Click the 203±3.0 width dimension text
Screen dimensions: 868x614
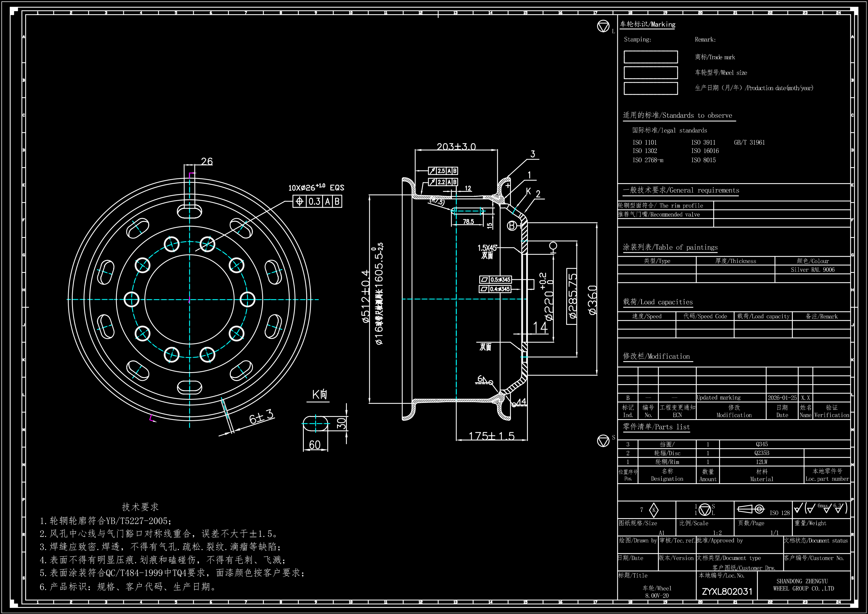click(456, 147)
